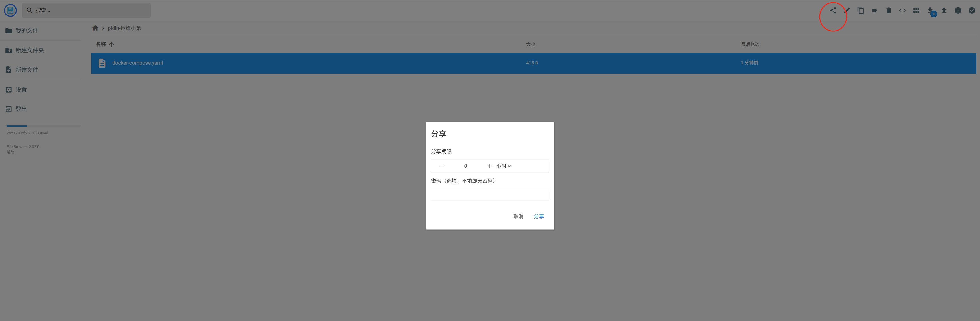Open file info icon
The height and width of the screenshot is (321, 980).
[957, 11]
